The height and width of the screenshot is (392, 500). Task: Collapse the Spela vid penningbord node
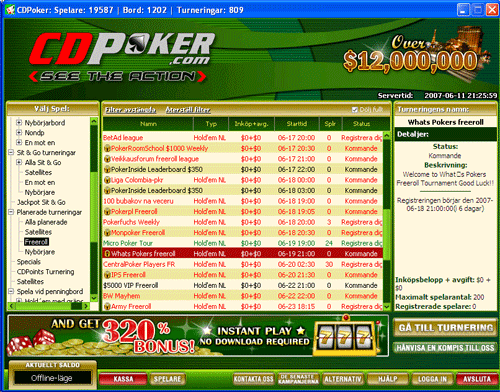11,291
